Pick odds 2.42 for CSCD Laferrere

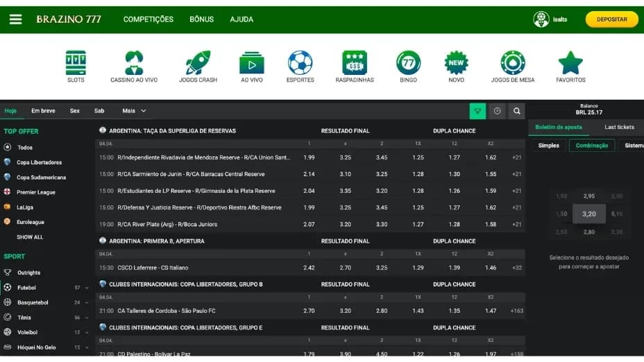310,268
